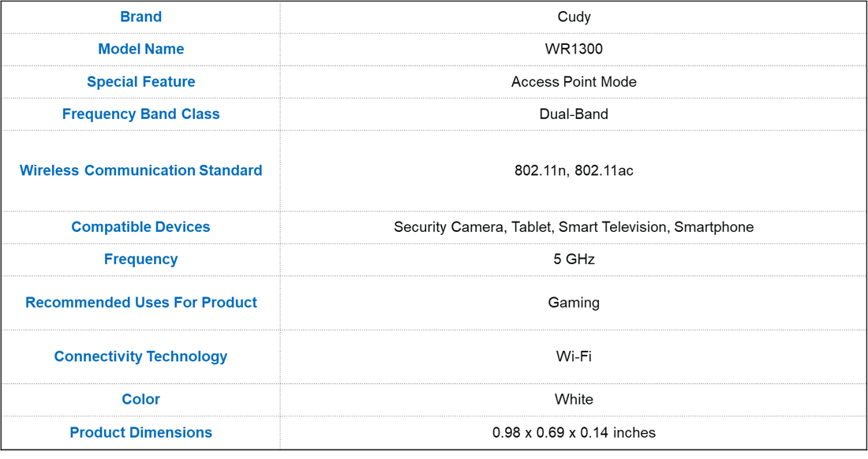Select the 802.11n, 802.11ac value
This screenshot has width=868, height=459.
point(574,170)
